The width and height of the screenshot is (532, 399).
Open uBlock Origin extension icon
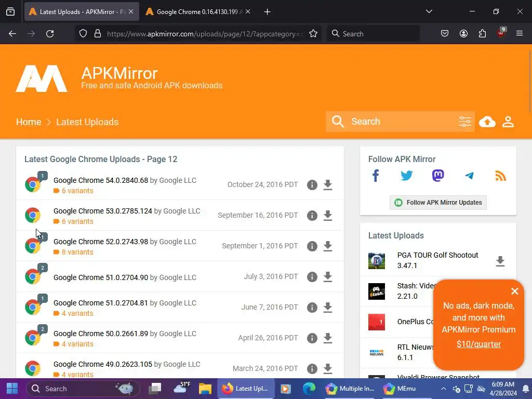coord(501,33)
